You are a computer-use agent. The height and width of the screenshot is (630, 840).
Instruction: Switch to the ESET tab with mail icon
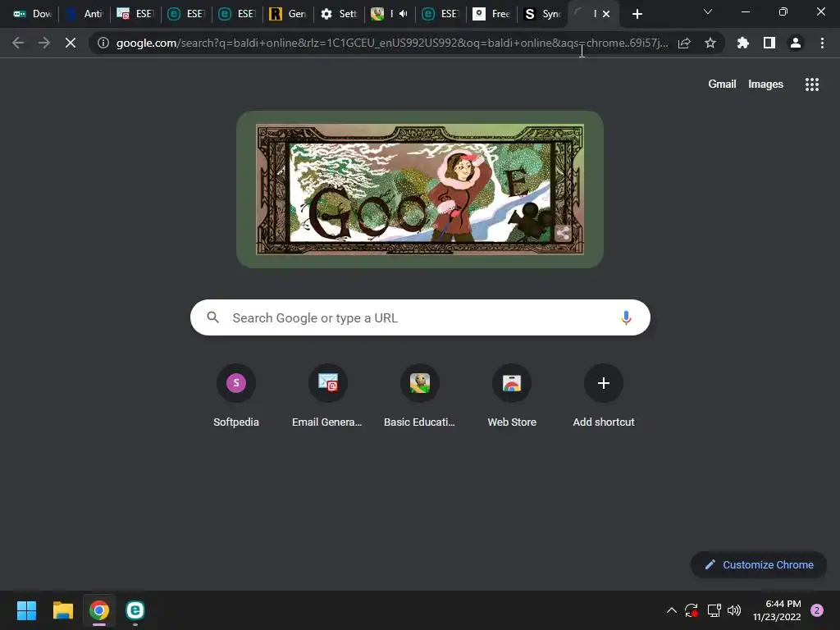pyautogui.click(x=135, y=14)
